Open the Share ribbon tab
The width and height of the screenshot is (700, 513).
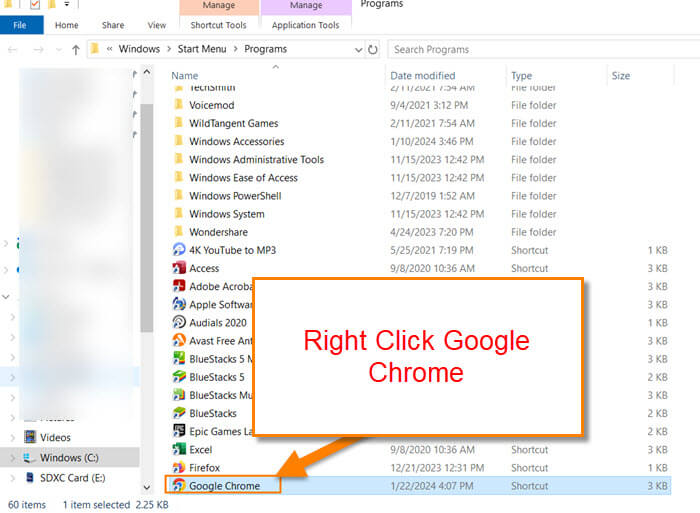pos(113,25)
